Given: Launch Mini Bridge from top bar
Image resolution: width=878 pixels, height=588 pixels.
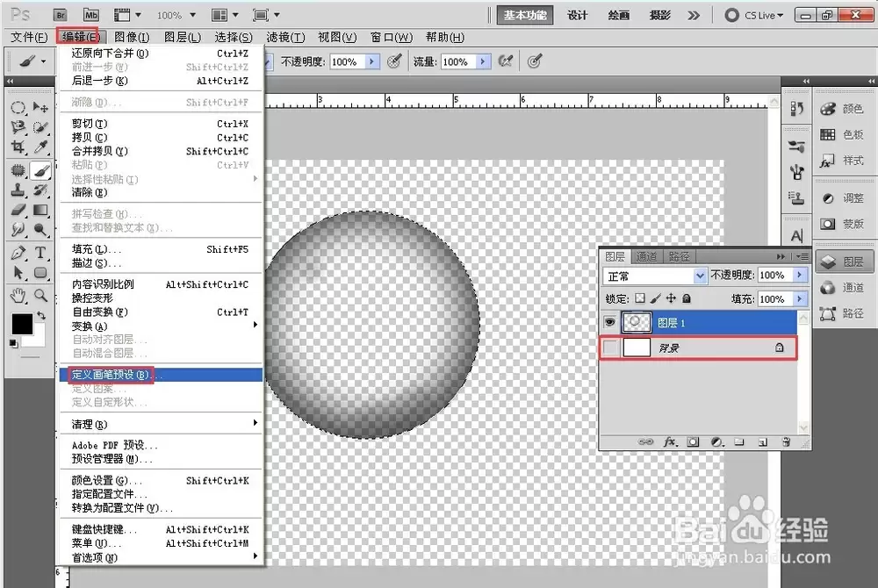Looking at the screenshot, I should coord(90,15).
